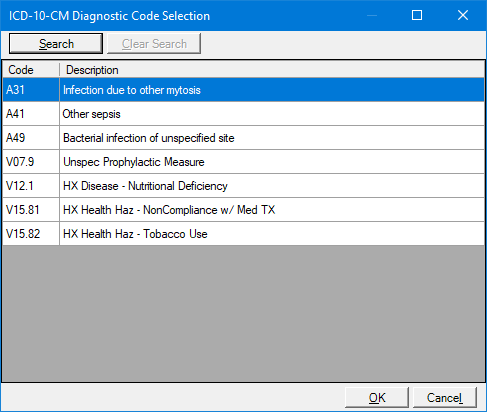Confirm selection with the OK button
The image size is (487, 412).
click(x=377, y=397)
